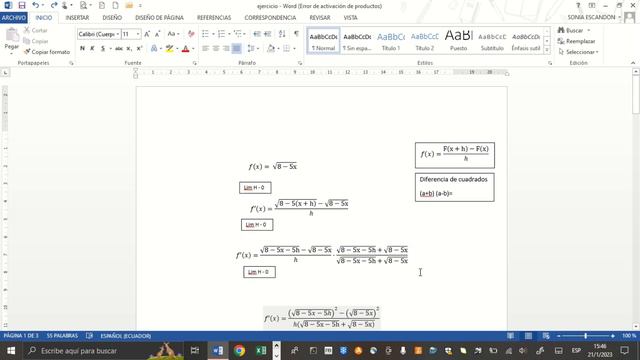
Task: Increase font size with grow icon
Action: [x=147, y=34]
